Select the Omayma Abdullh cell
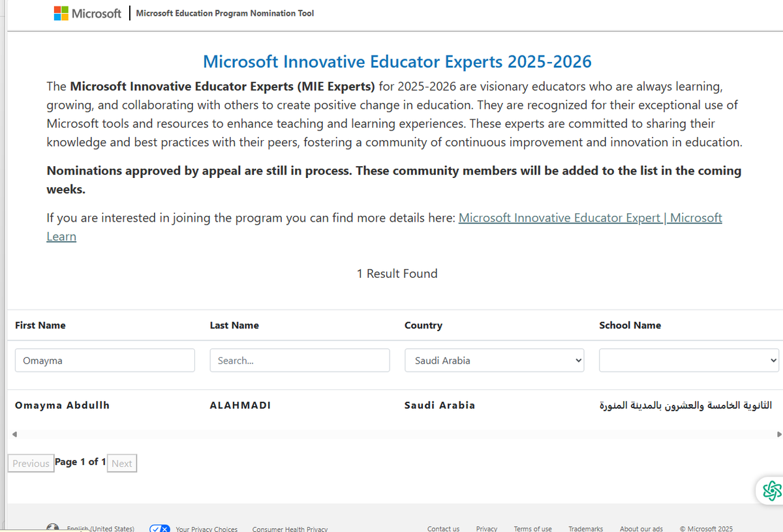Screen dimensions: 783x532 [x=62, y=406]
